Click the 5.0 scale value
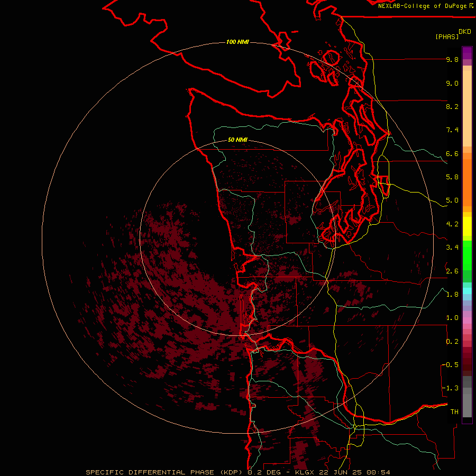Viewport: 476px width, 476px height. coord(452,200)
